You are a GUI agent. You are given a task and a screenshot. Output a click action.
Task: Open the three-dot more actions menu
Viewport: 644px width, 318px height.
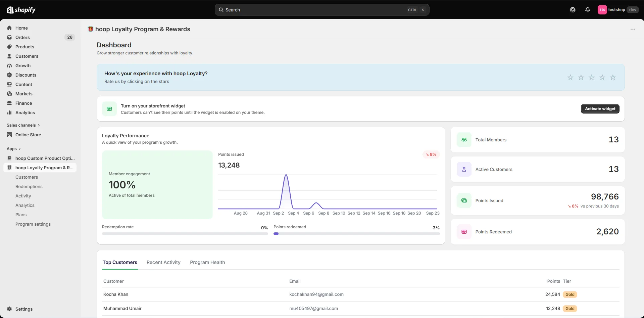633,29
